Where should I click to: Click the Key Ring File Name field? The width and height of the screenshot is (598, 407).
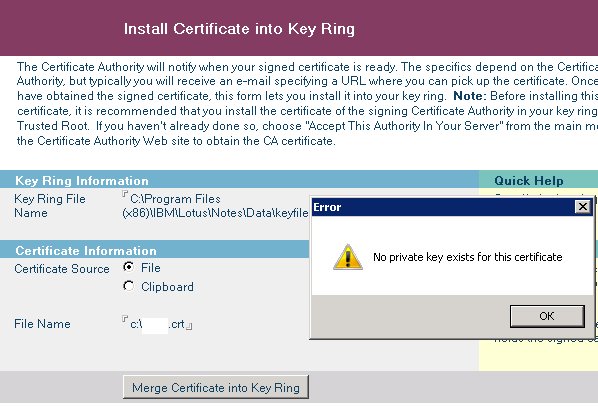coord(215,206)
